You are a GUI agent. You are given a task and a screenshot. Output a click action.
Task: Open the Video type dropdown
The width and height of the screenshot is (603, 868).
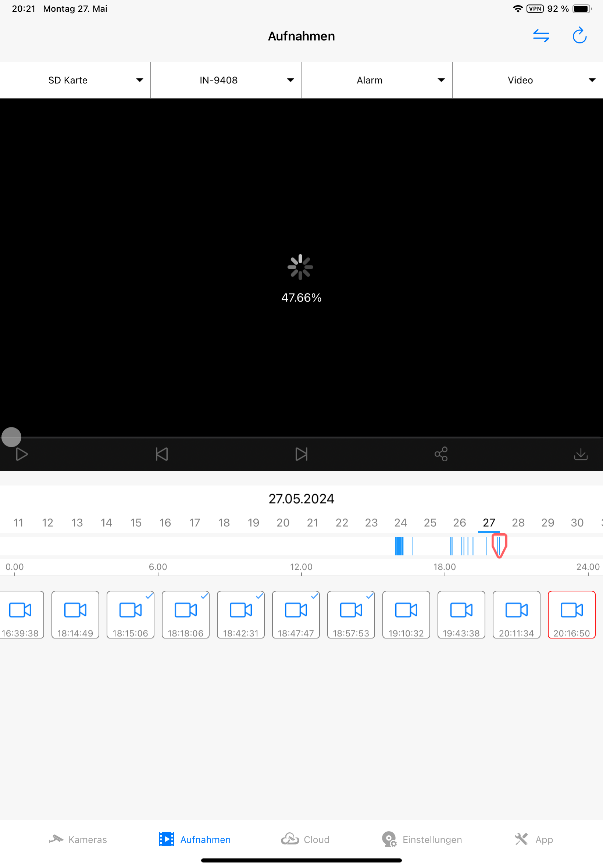click(528, 80)
